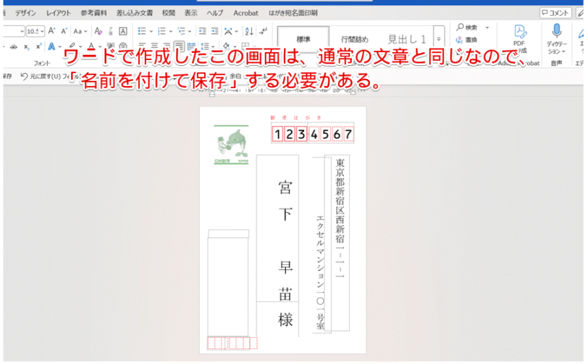588x364 pixels.
Task: Switch to the 表示 tab
Action: click(x=191, y=13)
